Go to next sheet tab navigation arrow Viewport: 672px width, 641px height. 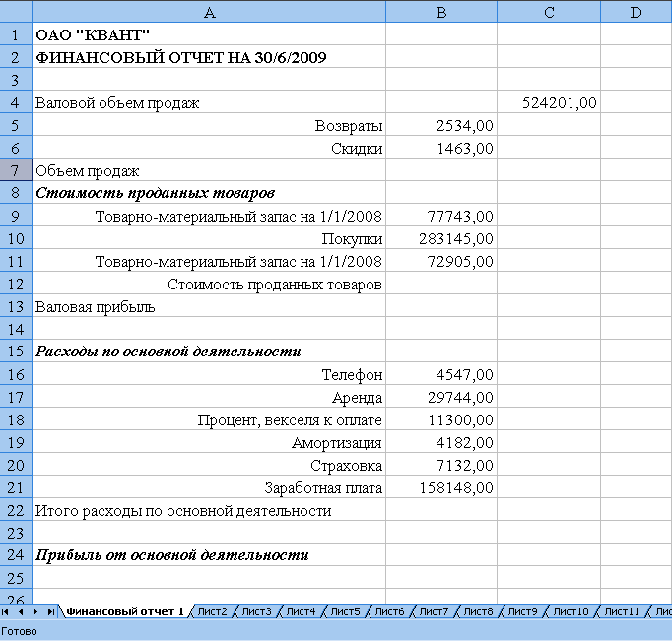click(35, 611)
